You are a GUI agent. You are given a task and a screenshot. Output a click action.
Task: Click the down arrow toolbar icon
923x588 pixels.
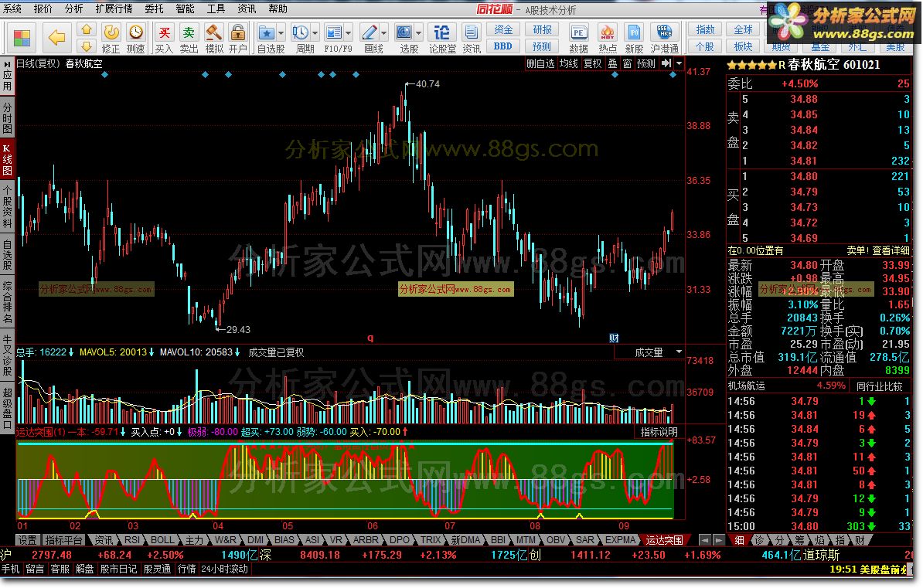coord(87,46)
